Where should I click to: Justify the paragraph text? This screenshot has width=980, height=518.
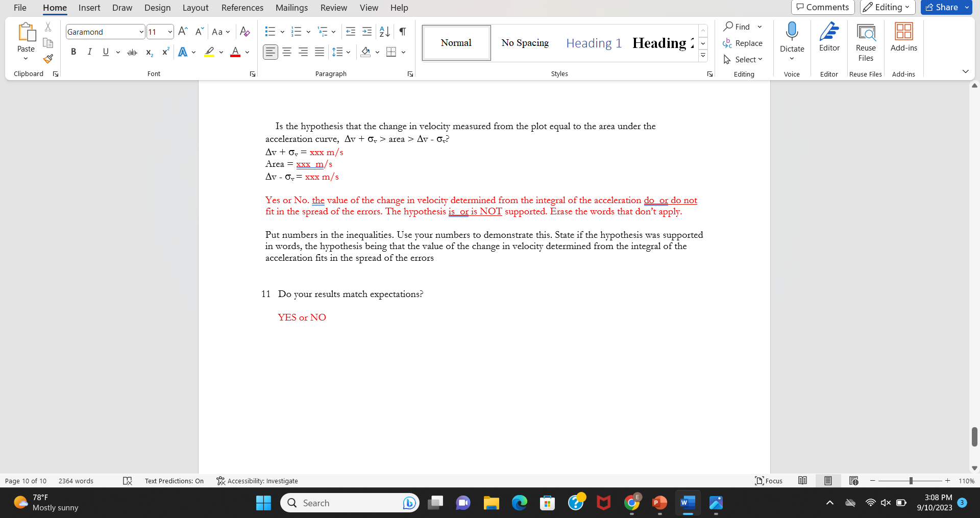[x=320, y=52]
